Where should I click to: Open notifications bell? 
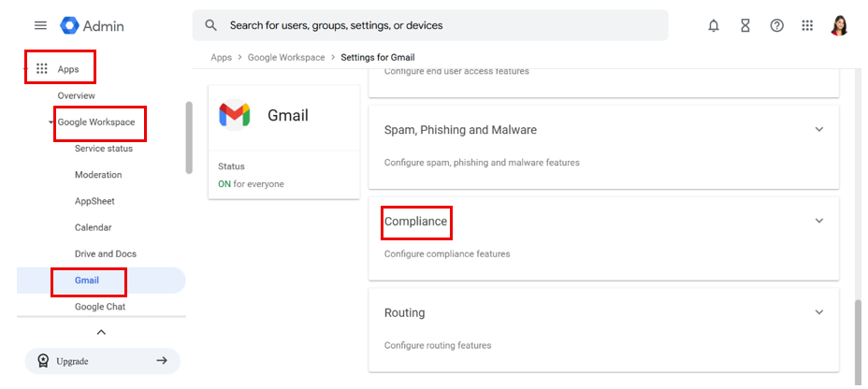[x=714, y=25]
